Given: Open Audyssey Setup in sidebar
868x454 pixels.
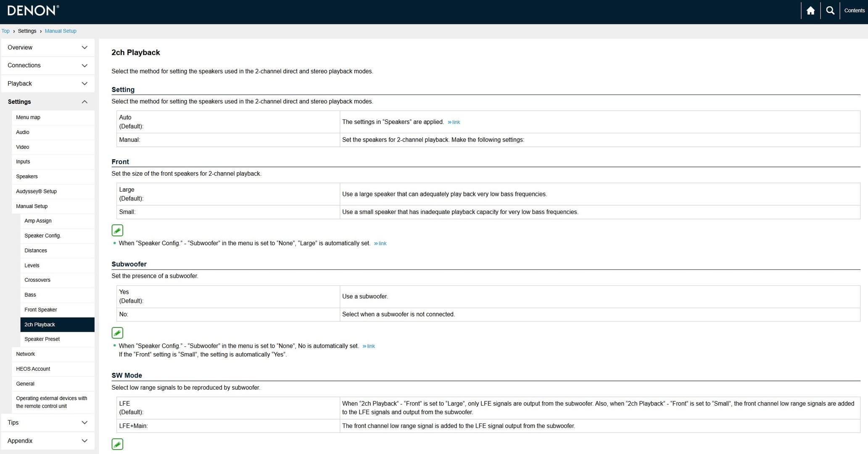Looking at the screenshot, I should 36,191.
